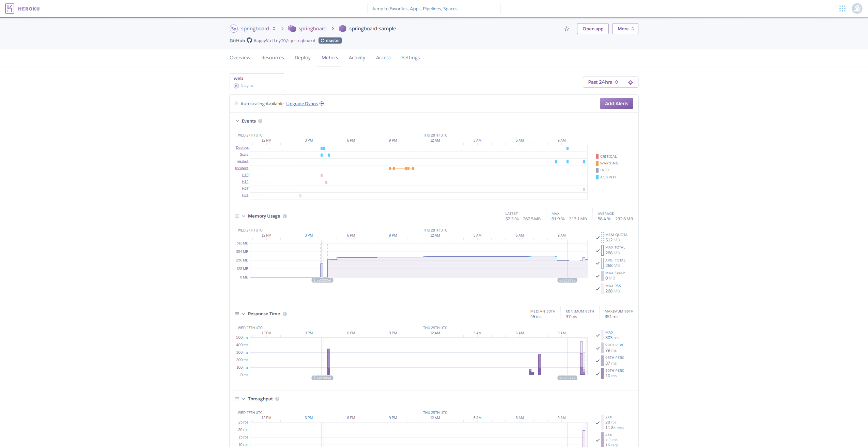This screenshot has height=447, width=868.
Task: Open the springboard team switcher dropdown
Action: tap(274, 29)
